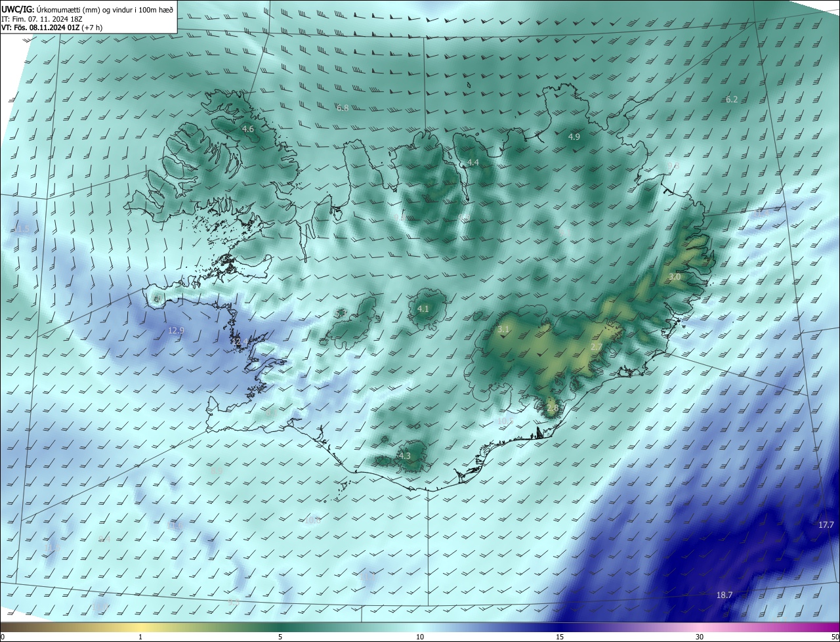Click the 12.4 precipitation value label
The width and height of the screenshot is (840, 642).
click(239, 341)
